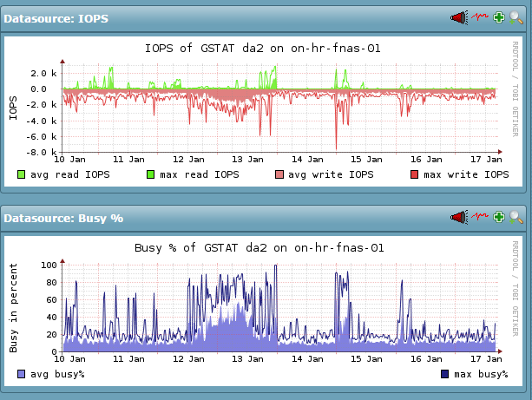This screenshot has width=532, height=400.
Task: Click the 'Datasource: Busy %' header title
Action: coord(63,218)
